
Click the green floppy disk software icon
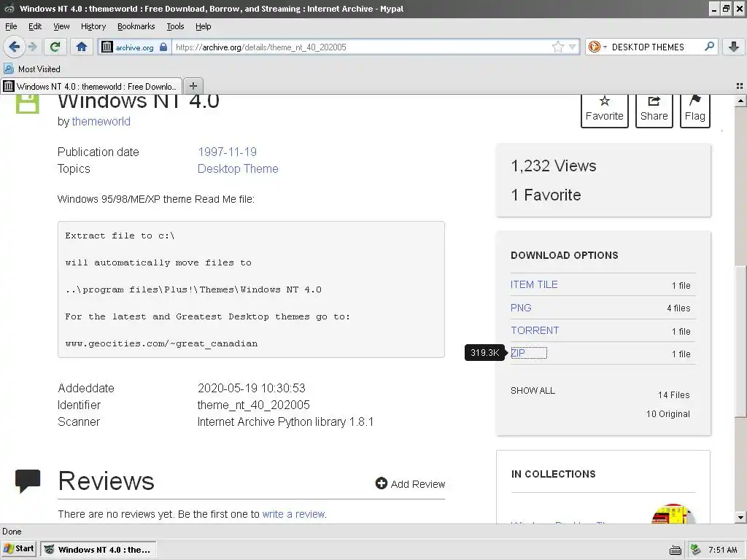[x=27, y=104]
